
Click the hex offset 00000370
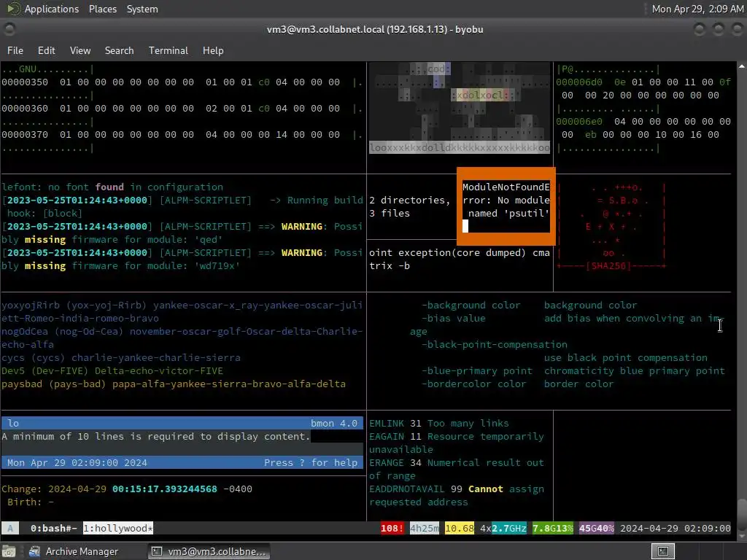point(25,135)
